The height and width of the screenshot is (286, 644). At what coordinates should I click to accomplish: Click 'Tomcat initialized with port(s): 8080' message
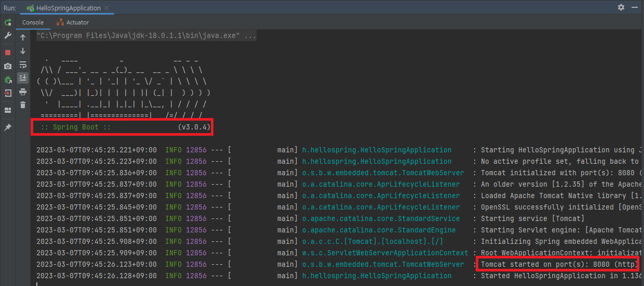tap(559, 173)
